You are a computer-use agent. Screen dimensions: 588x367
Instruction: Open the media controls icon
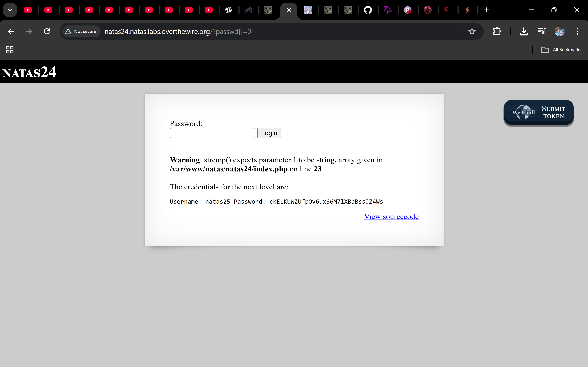(x=542, y=31)
